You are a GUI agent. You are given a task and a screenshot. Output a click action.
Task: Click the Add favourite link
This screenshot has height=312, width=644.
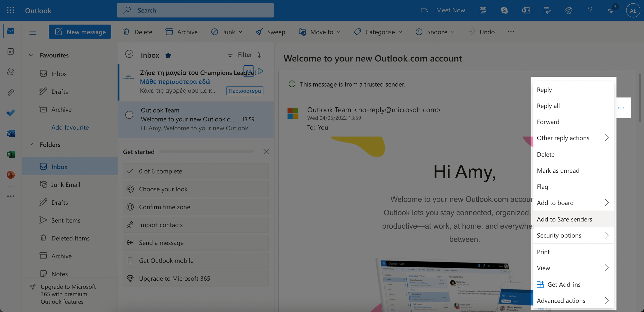click(x=70, y=127)
